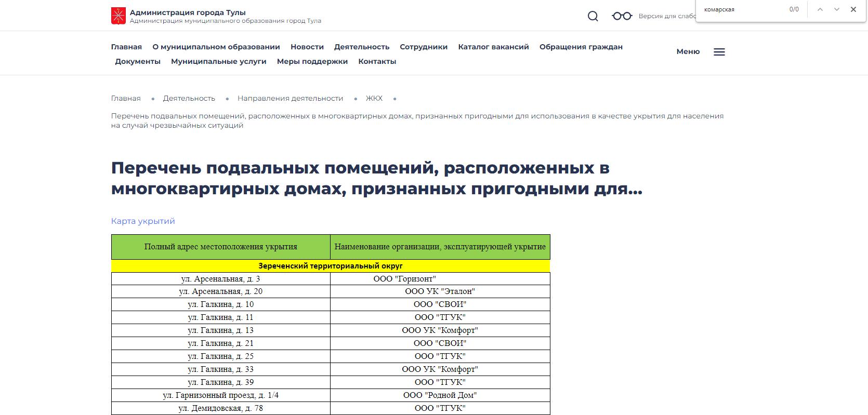Go to Новости section
Screen dimensions: 868x415
tap(307, 47)
